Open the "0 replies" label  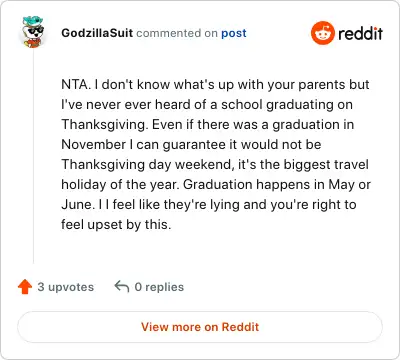pos(159,287)
